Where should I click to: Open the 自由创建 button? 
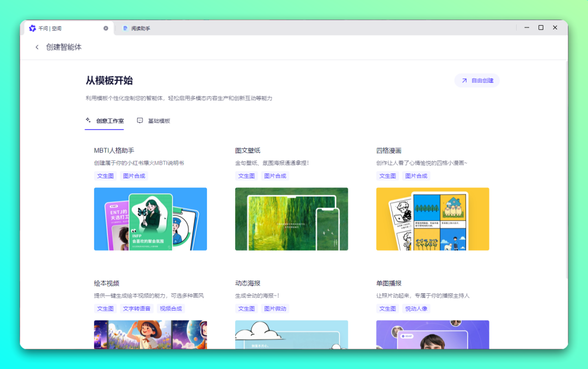point(477,80)
